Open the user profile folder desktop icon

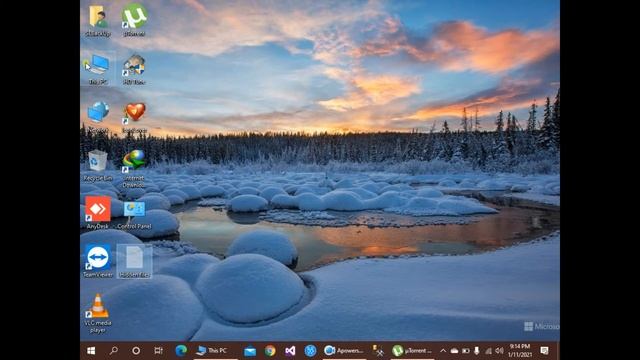tap(98, 21)
